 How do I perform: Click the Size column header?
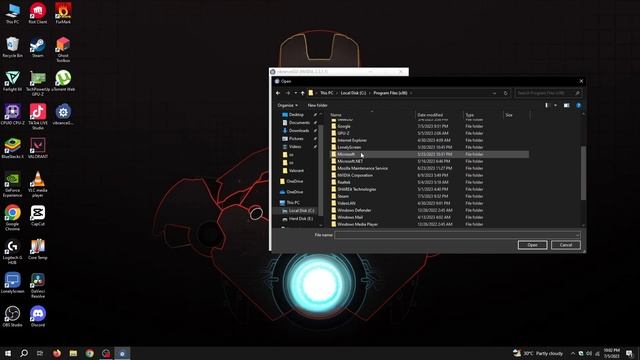tap(516, 115)
